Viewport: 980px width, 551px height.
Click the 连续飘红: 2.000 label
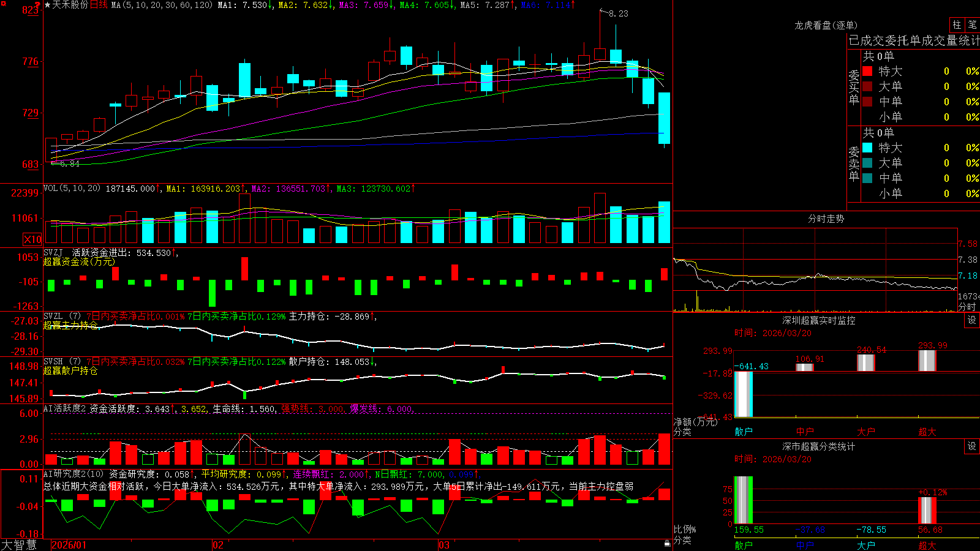[x=331, y=474]
